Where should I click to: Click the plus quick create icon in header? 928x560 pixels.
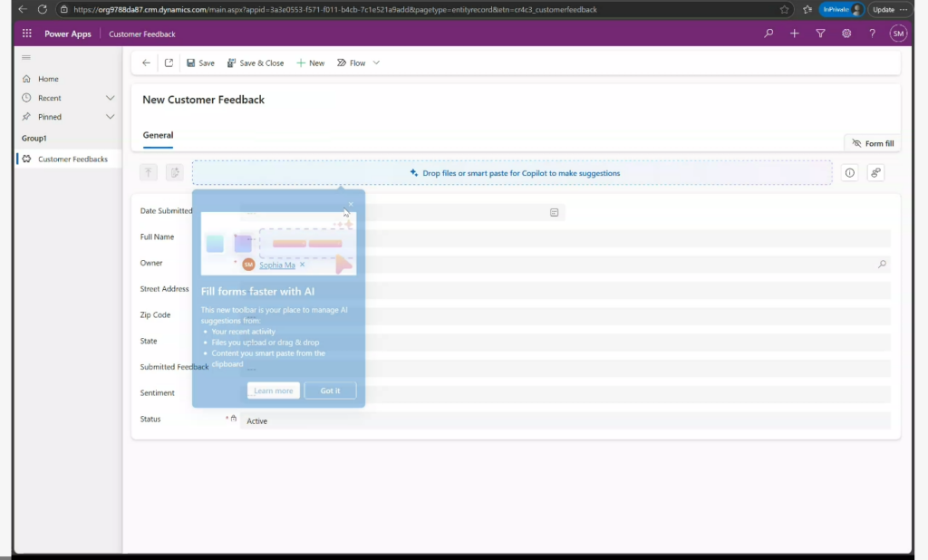pos(794,34)
